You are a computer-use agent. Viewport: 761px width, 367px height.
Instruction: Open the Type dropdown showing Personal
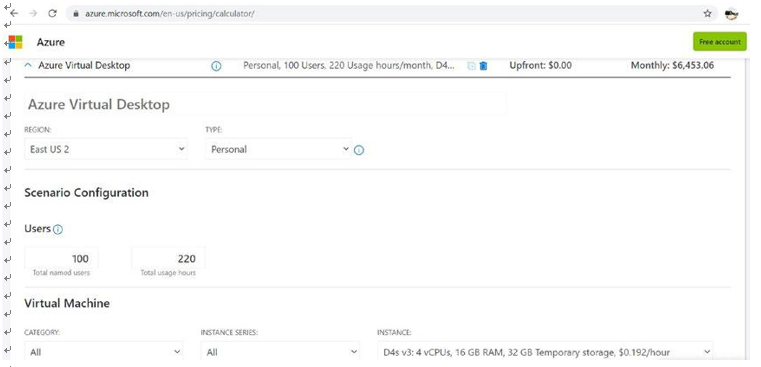coord(278,149)
